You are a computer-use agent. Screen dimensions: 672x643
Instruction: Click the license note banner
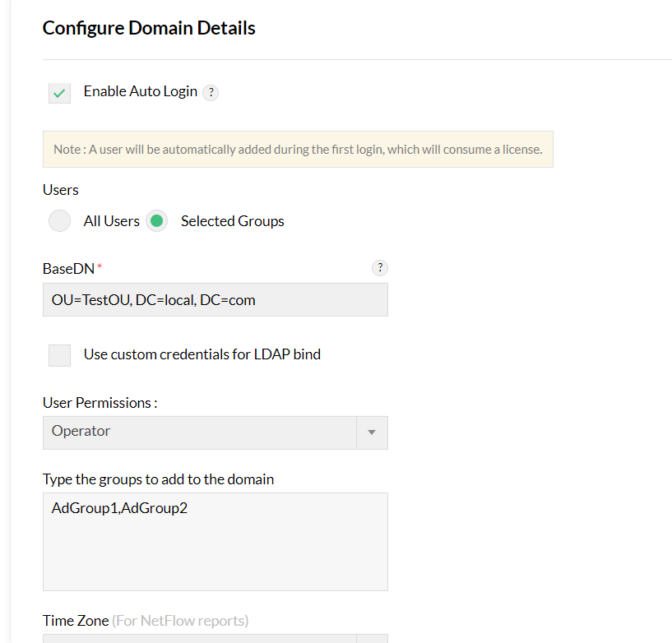click(x=298, y=150)
